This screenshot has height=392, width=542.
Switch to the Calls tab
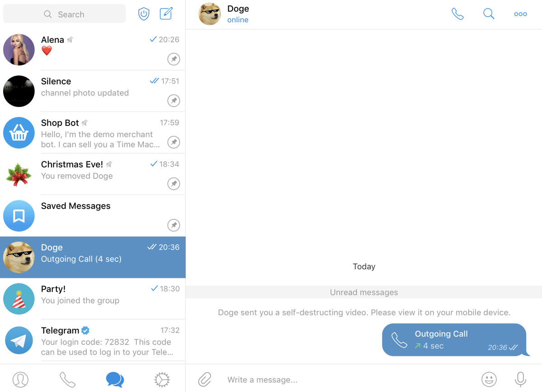click(67, 380)
